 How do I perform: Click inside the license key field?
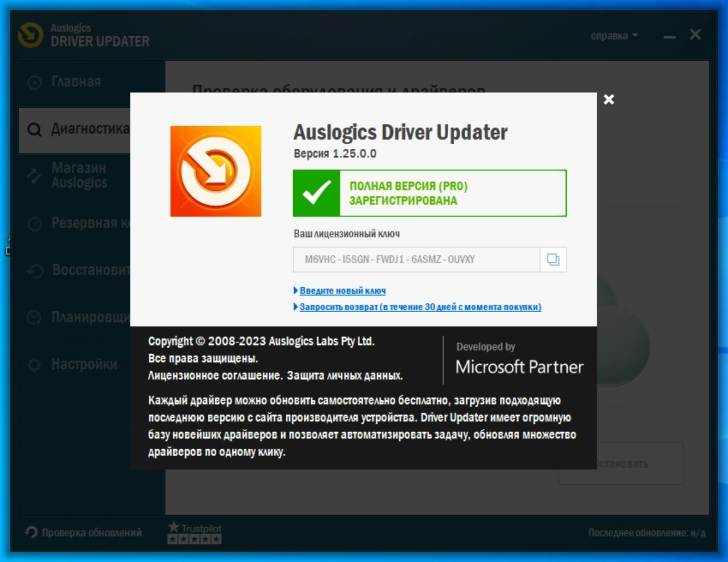tap(416, 260)
